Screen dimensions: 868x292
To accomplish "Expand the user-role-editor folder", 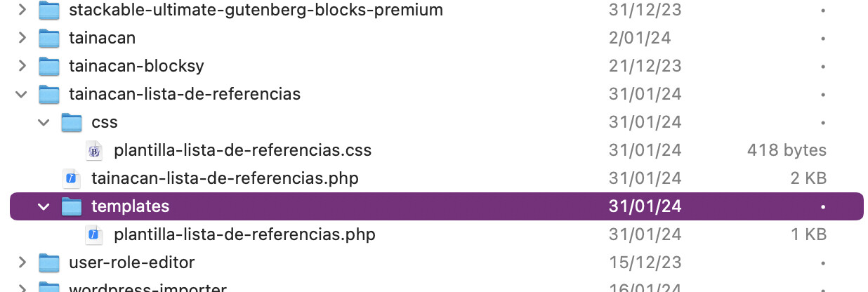I will [22, 263].
